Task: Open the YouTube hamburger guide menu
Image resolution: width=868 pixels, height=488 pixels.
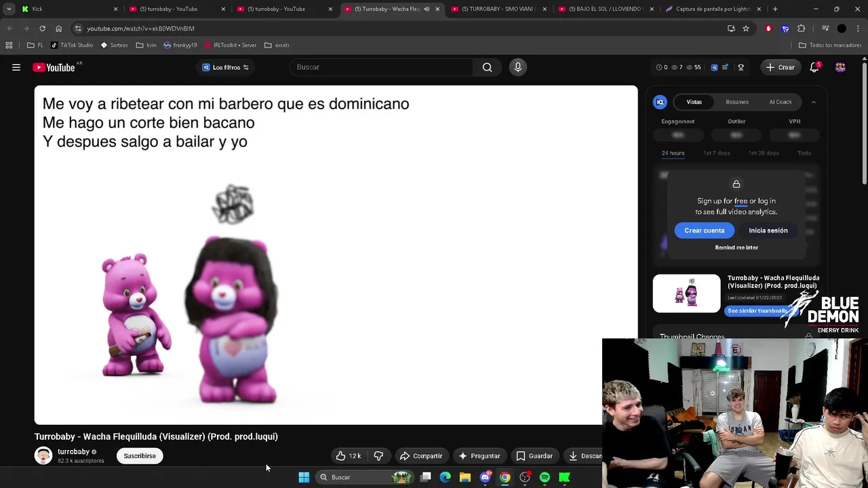Action: pos(16,67)
